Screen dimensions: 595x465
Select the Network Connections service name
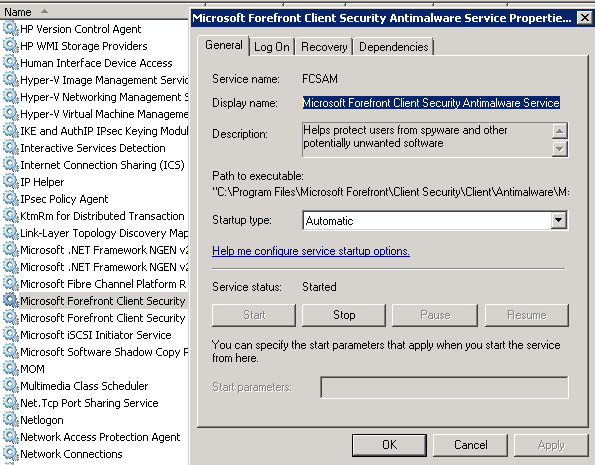[71, 454]
